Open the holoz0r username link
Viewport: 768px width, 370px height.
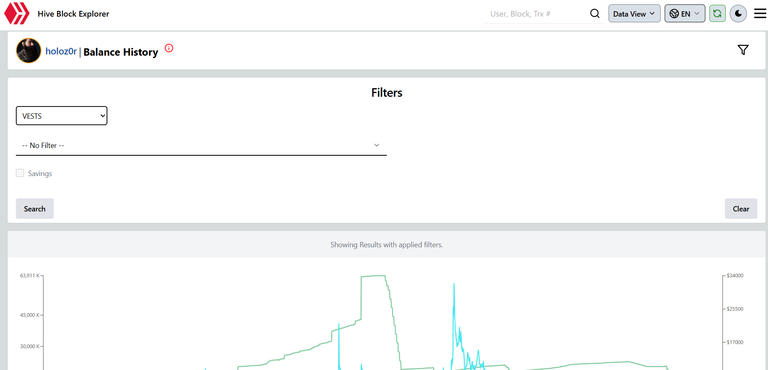point(61,51)
